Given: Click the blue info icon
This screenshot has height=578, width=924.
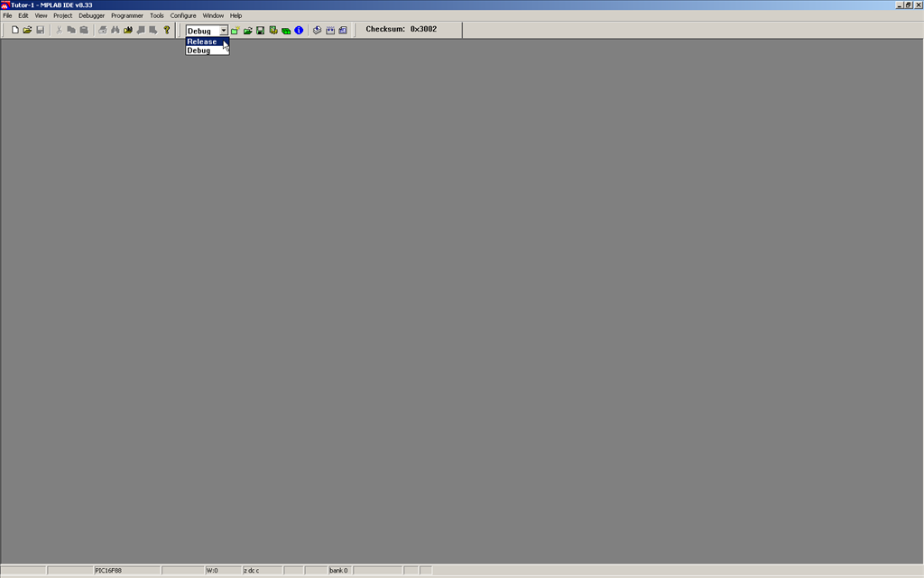Looking at the screenshot, I should click(x=299, y=31).
